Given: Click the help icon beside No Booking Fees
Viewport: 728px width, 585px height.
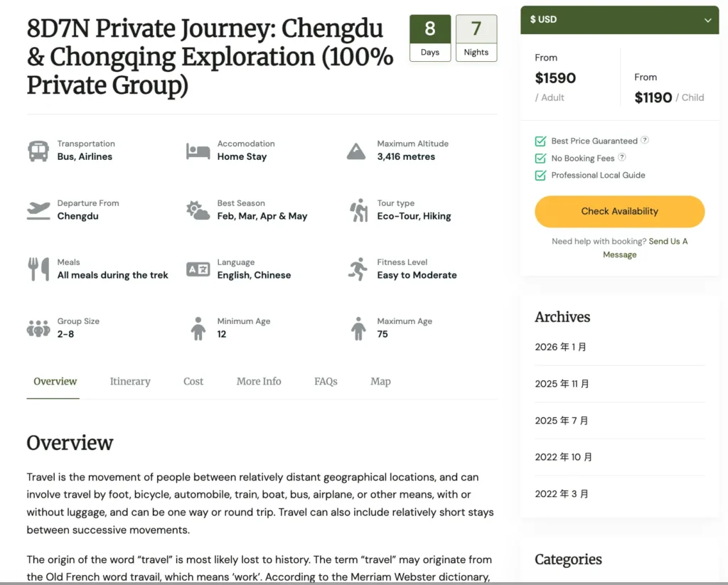Looking at the screenshot, I should click(622, 158).
